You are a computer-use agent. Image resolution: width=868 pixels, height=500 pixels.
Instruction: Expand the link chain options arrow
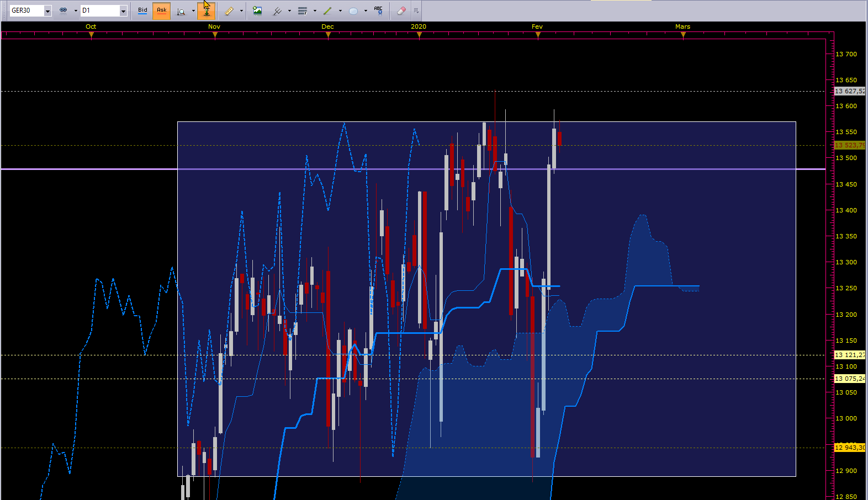click(x=76, y=11)
